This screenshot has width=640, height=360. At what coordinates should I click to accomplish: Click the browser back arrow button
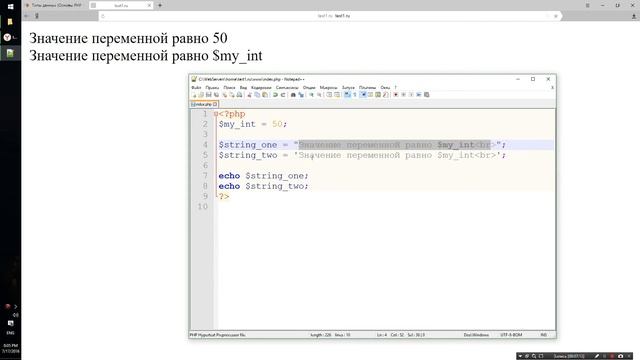tap(27, 16)
